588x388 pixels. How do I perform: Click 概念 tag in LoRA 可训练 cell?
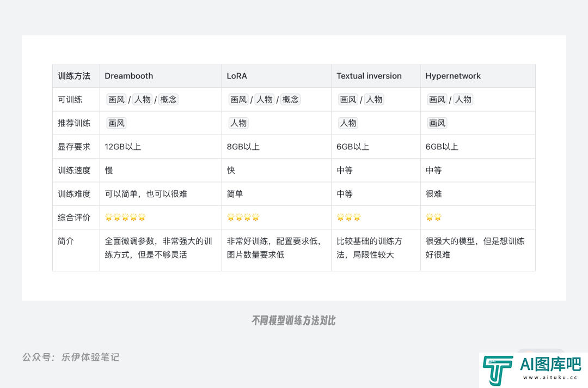(x=291, y=99)
